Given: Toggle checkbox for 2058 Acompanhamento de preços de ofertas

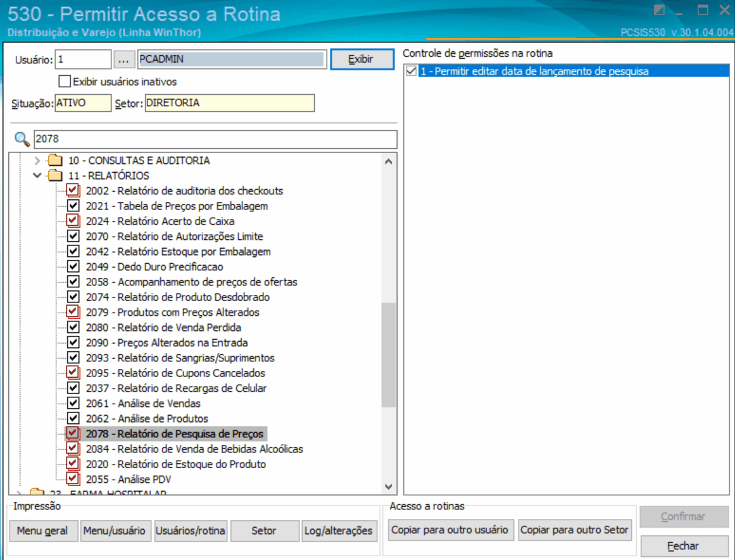Looking at the screenshot, I should pos(73,282).
